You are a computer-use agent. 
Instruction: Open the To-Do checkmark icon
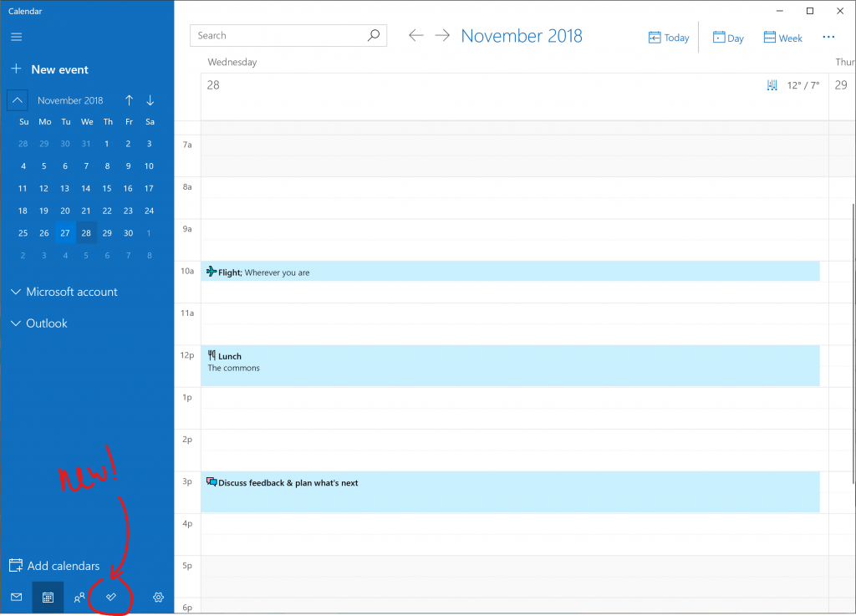[111, 597]
